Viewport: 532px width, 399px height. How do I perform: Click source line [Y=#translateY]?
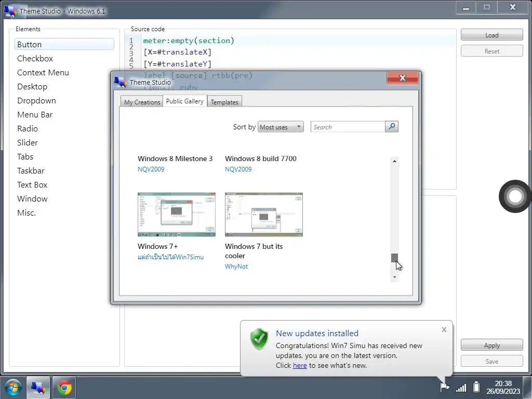coord(178,64)
